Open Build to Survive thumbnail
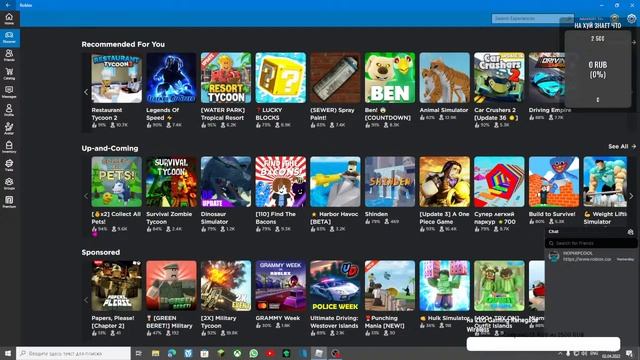Viewport: 640px width, 360px height. pos(554,182)
